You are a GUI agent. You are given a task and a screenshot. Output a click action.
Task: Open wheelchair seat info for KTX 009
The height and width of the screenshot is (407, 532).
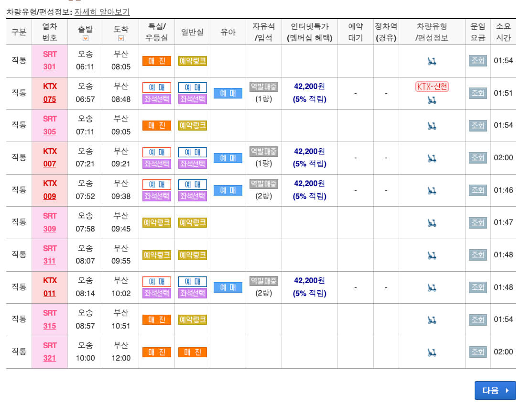[x=432, y=191]
